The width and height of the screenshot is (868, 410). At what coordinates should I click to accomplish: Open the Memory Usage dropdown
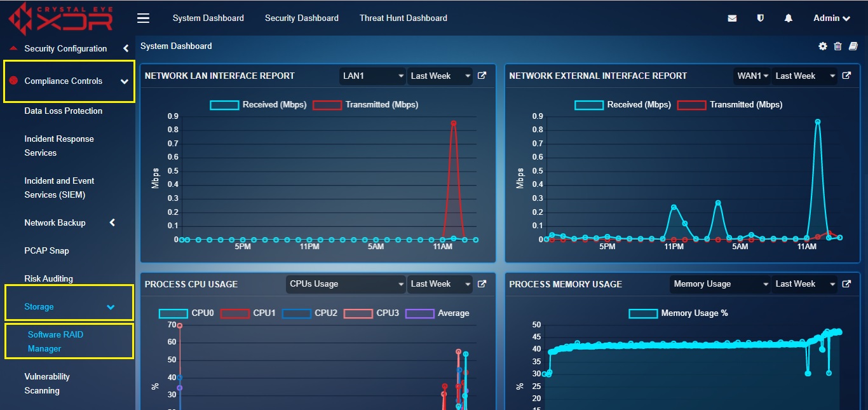pos(720,284)
